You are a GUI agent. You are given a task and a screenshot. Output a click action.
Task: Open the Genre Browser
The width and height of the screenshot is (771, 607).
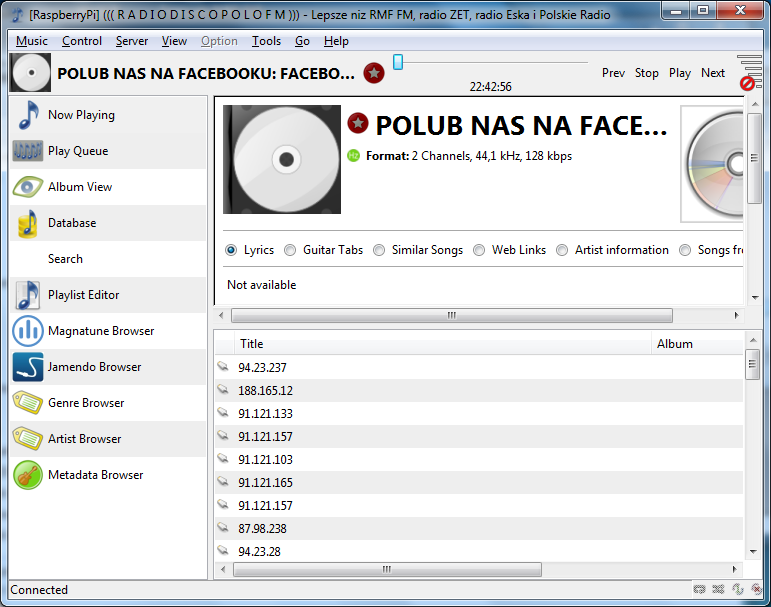pyautogui.click(x=108, y=403)
